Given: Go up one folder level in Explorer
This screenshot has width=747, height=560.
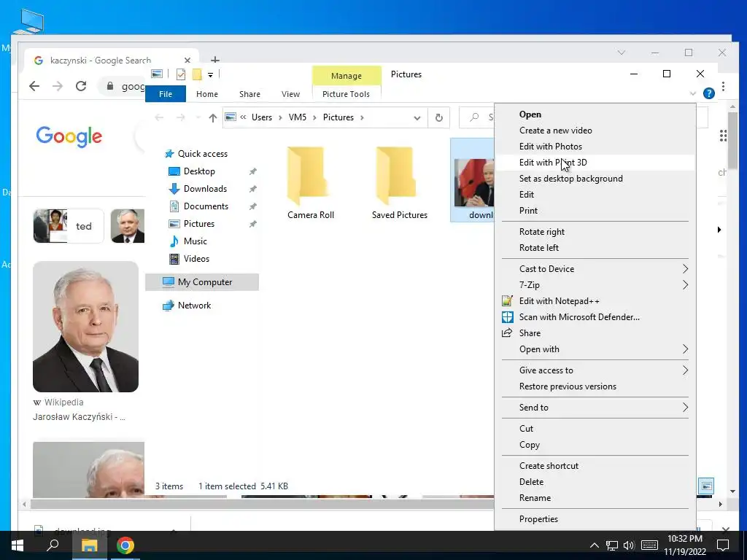Looking at the screenshot, I should pos(212,117).
